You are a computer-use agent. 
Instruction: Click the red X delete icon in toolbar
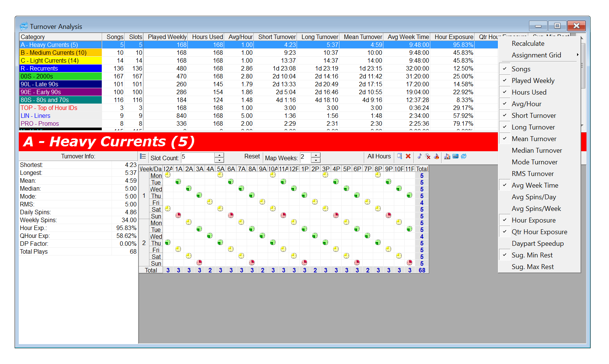tap(408, 156)
